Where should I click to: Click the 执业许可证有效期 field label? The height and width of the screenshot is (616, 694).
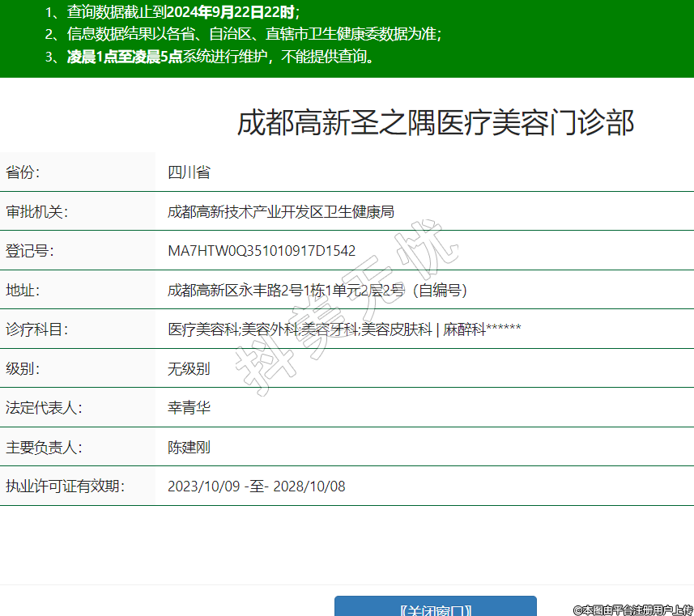tap(65, 486)
